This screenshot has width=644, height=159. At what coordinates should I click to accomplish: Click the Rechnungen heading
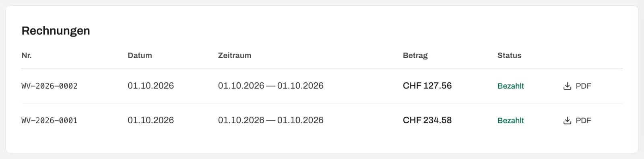pos(56,31)
